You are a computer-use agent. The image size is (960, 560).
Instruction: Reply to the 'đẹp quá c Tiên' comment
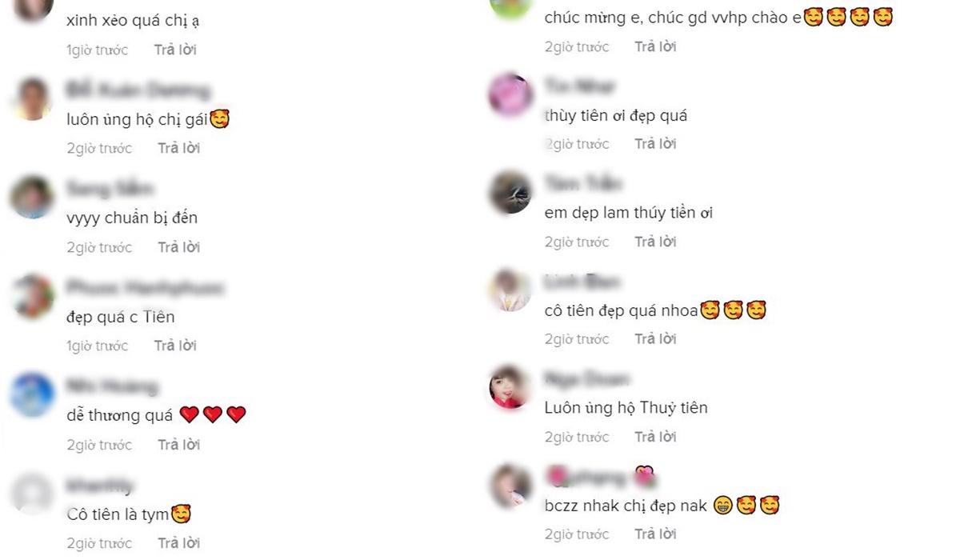(175, 346)
